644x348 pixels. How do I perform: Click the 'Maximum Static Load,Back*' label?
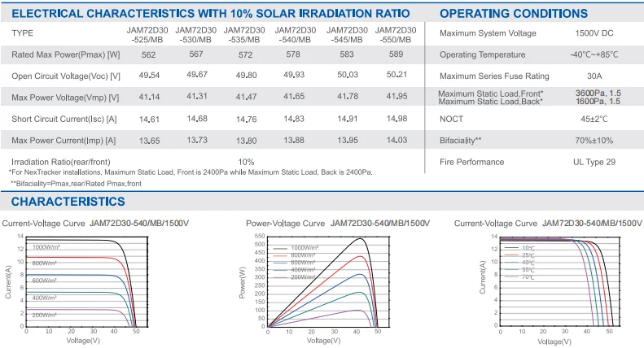[x=490, y=102]
